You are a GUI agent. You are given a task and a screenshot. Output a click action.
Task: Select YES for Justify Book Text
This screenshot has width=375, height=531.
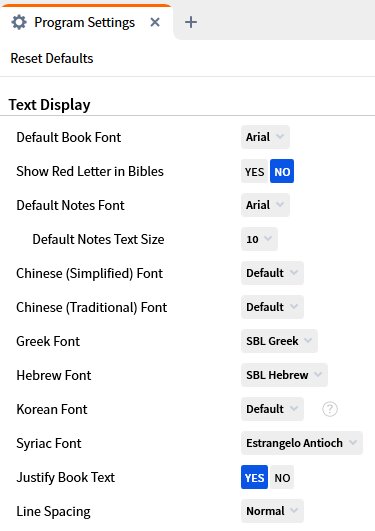coord(254,477)
